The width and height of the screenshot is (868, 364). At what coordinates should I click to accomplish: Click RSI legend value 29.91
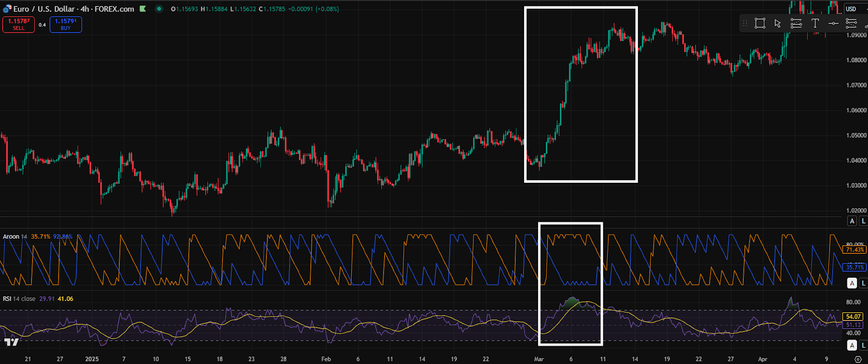click(47, 299)
